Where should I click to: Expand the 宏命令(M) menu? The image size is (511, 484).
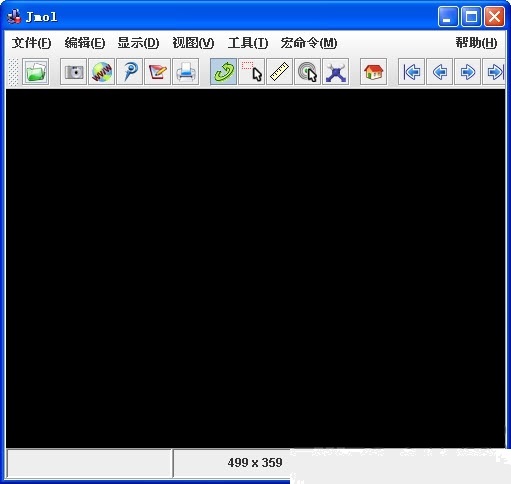[x=309, y=43]
